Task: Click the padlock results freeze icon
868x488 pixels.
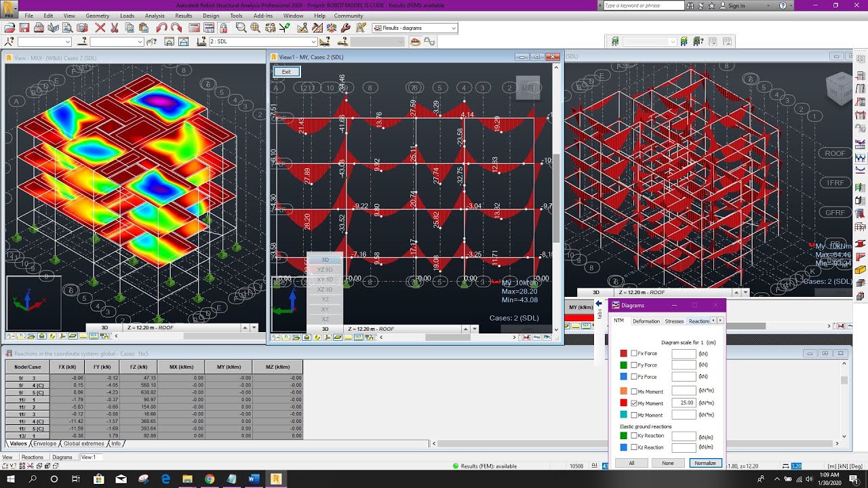Action: 223,28
